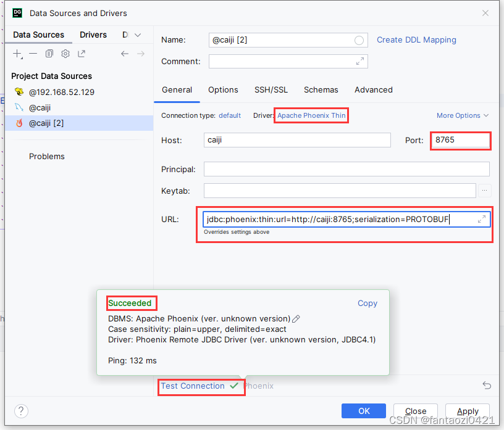Edit DBMS version with pencil icon
Screen dimensions: 504x430
point(296,318)
